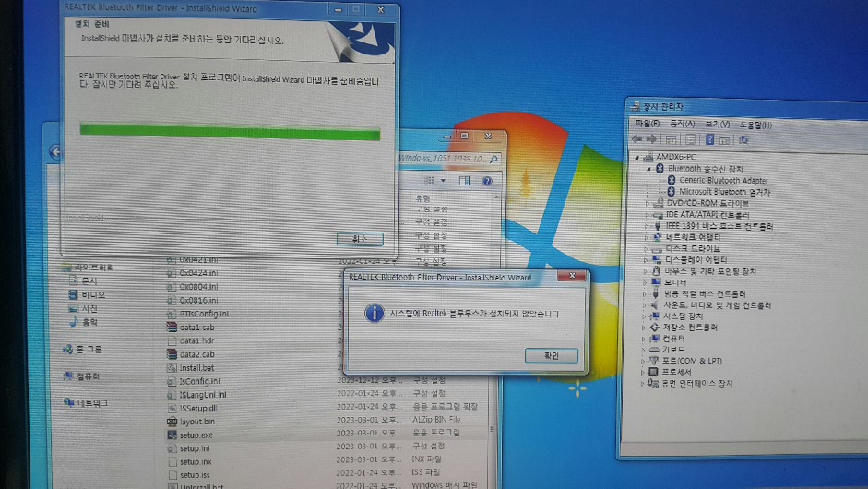This screenshot has height=489, width=868.
Task: Select the 0x0424.ini file
Action: coord(193,273)
